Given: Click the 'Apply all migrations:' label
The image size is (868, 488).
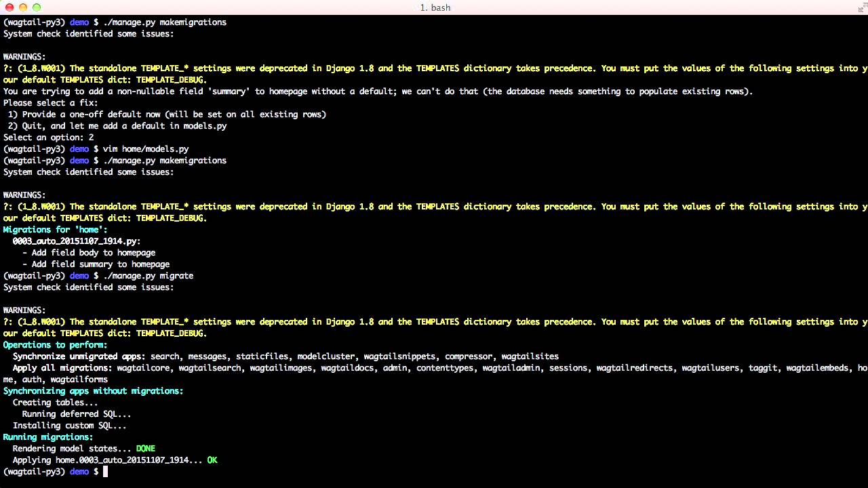Looking at the screenshot, I should (x=62, y=368).
